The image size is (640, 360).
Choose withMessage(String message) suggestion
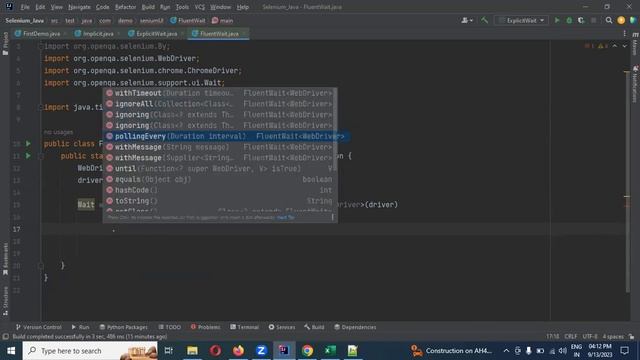[220, 147]
